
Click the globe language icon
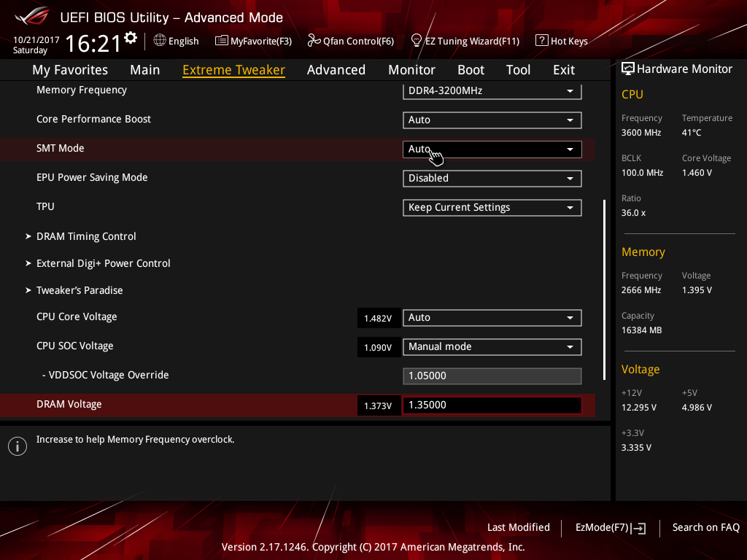click(x=160, y=41)
